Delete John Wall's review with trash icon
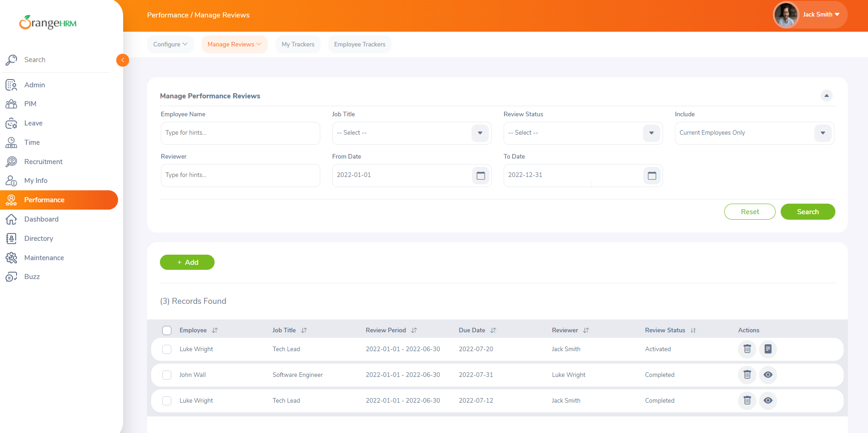 tap(747, 375)
